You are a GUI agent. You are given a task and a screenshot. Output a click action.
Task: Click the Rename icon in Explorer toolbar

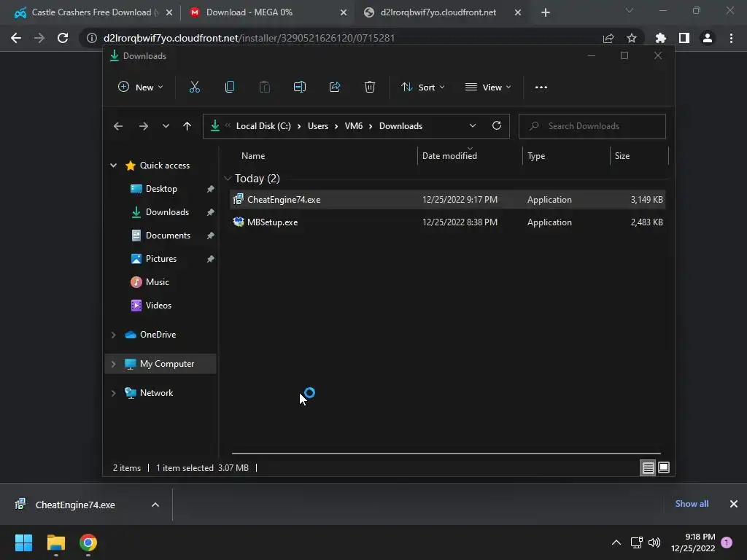[300, 87]
